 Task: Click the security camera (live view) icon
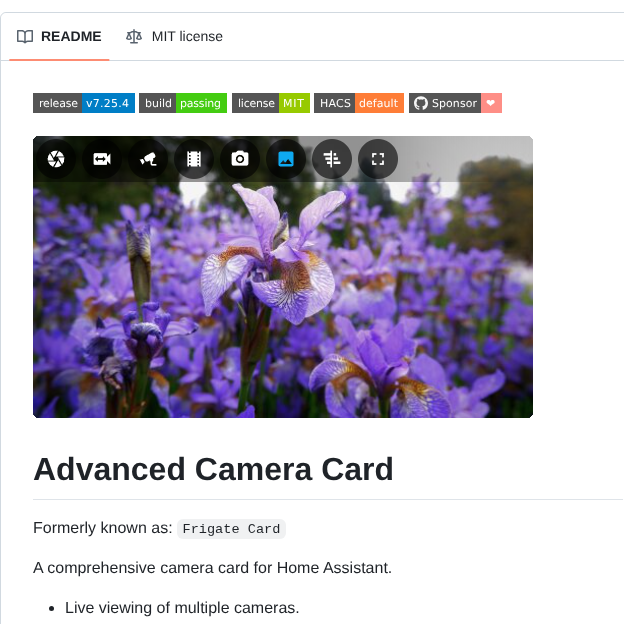pyautogui.click(x=148, y=159)
